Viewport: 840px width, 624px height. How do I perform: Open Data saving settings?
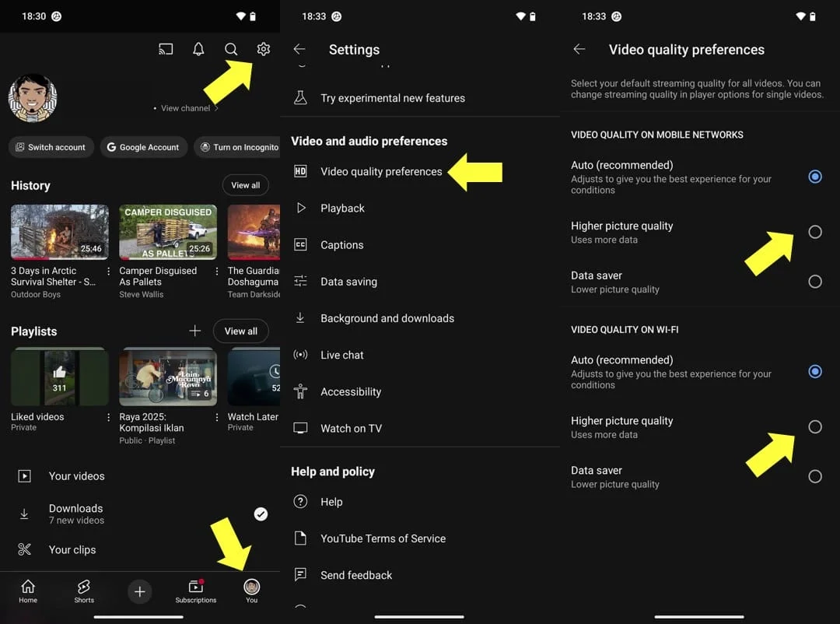[420, 282]
